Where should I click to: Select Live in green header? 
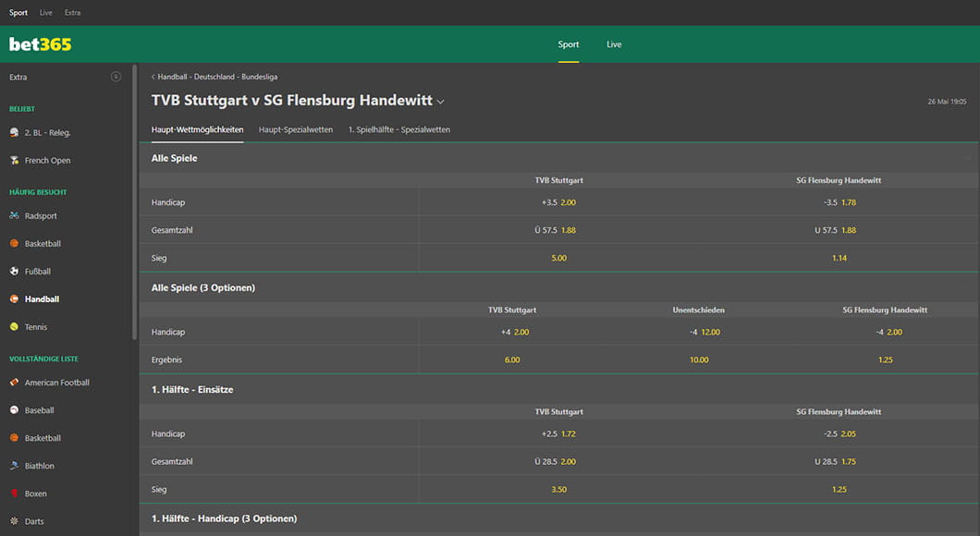[x=614, y=44]
